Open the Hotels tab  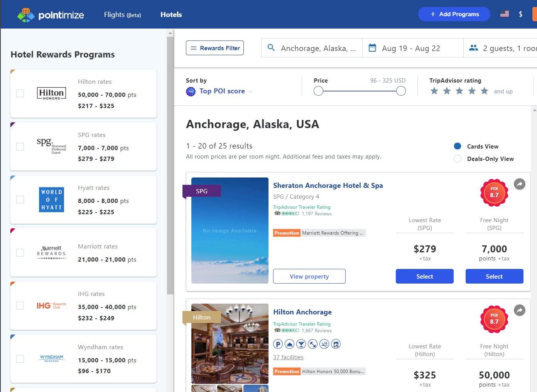coord(171,15)
